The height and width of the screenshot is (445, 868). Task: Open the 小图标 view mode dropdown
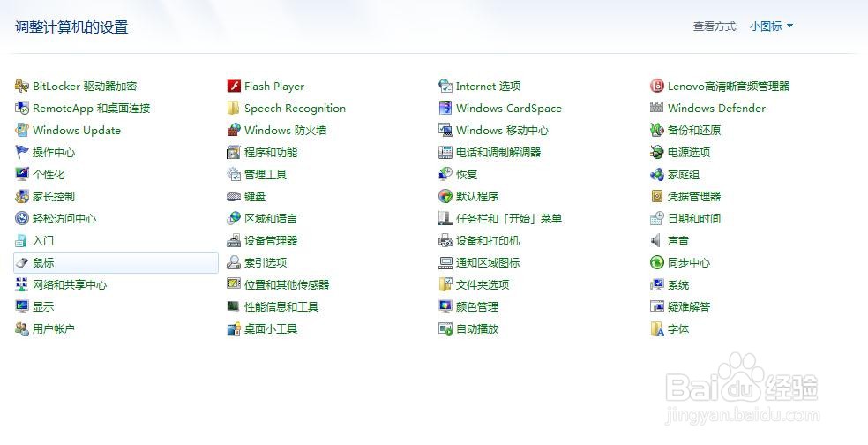point(771,26)
